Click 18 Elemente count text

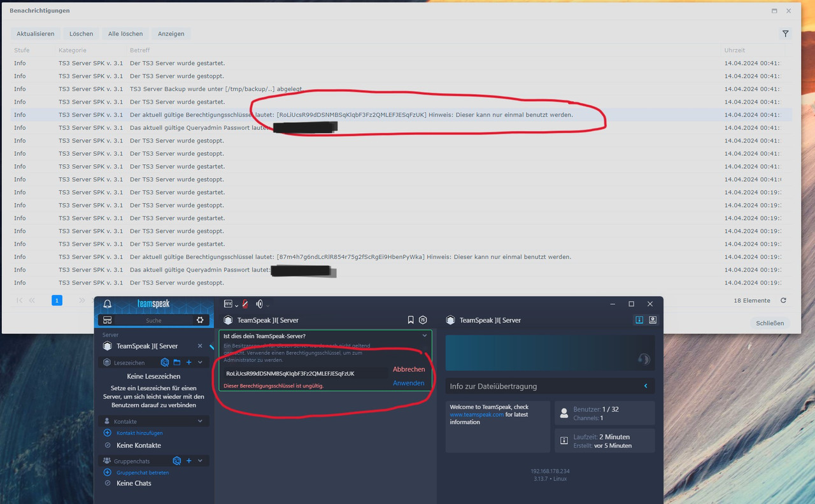click(x=752, y=300)
